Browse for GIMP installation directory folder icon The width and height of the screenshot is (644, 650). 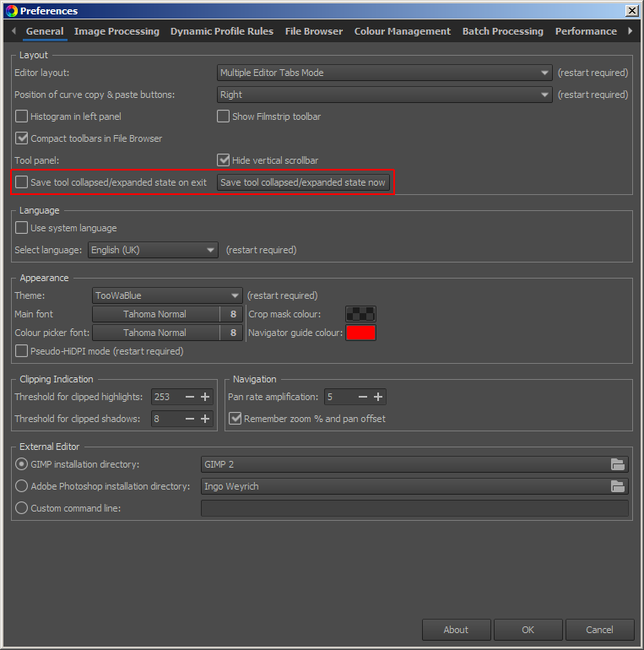tap(618, 464)
